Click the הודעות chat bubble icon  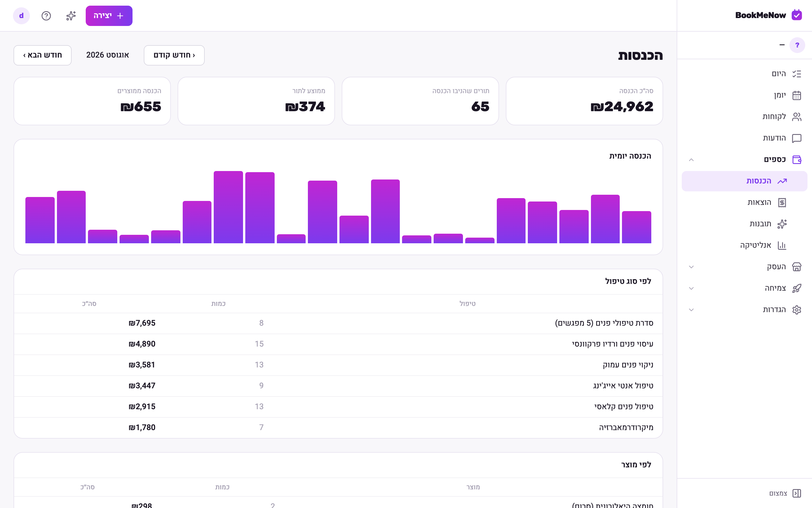pos(796,138)
